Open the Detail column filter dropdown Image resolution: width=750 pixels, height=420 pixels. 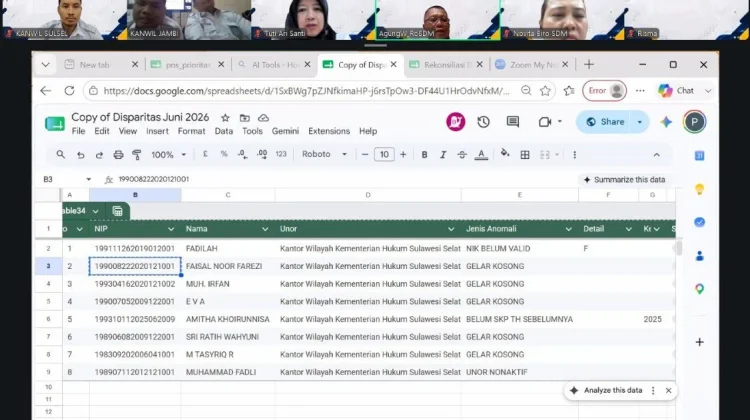pos(629,229)
